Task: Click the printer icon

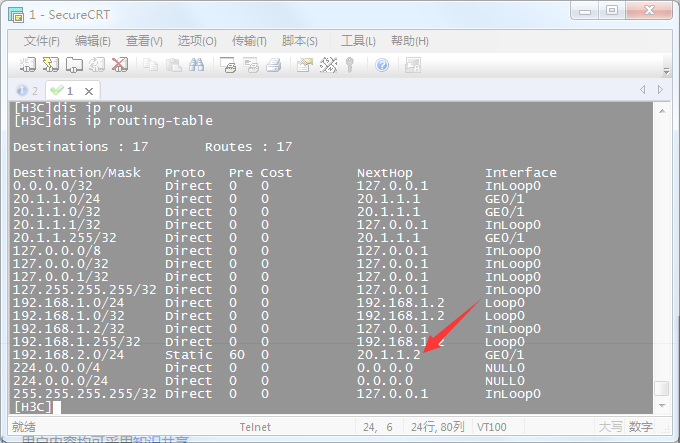Action: click(274, 65)
